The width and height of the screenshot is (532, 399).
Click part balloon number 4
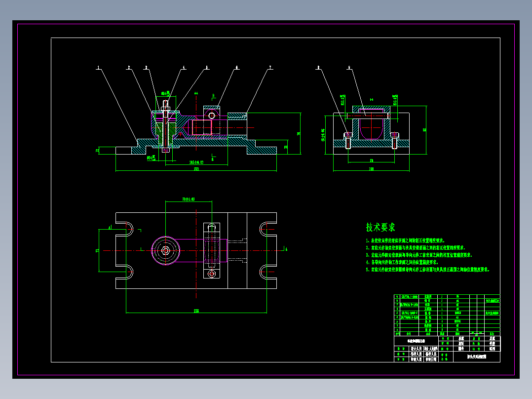pos(184,68)
